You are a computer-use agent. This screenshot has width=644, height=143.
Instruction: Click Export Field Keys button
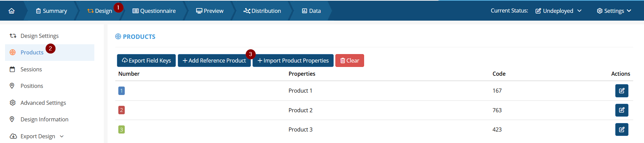coord(146,61)
